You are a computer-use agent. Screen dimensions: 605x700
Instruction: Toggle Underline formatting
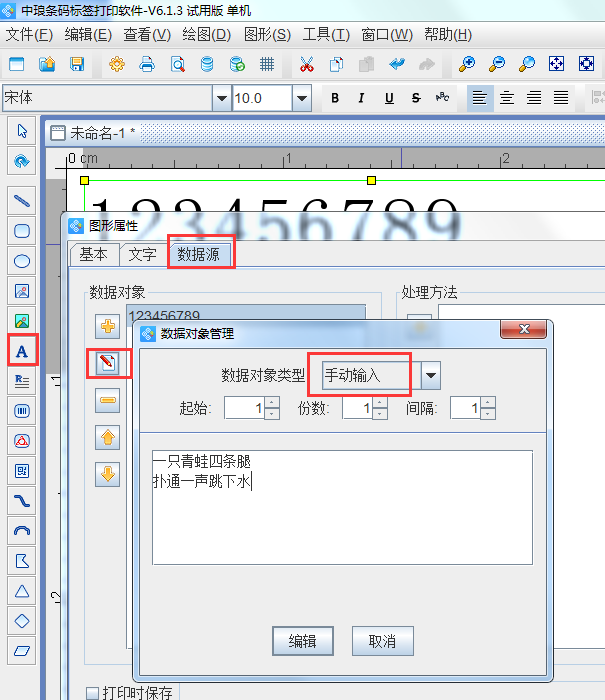[x=389, y=98]
